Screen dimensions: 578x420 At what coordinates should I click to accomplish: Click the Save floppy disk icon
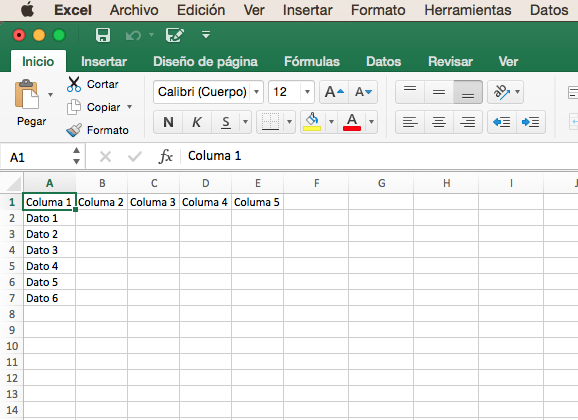(103, 35)
